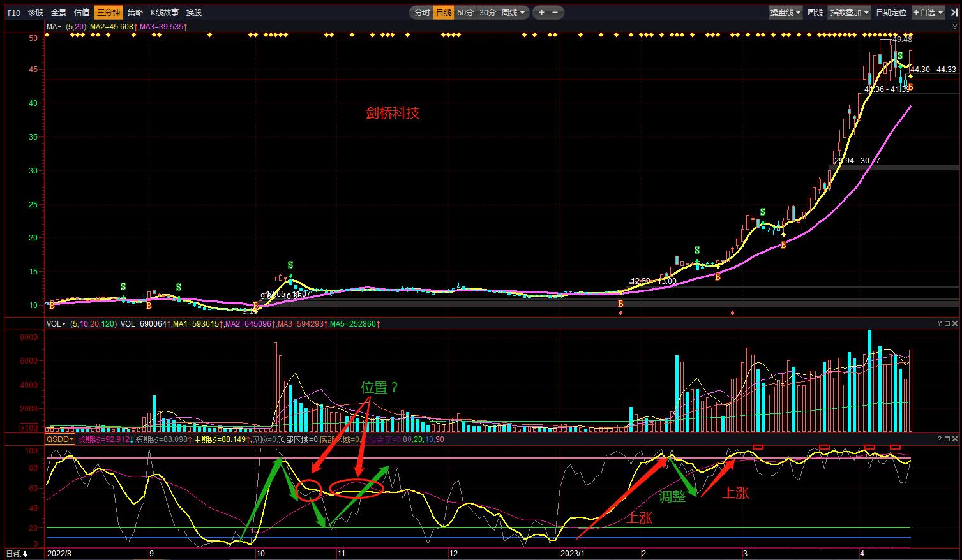Switch chart to 分时 intraday view

[422, 13]
